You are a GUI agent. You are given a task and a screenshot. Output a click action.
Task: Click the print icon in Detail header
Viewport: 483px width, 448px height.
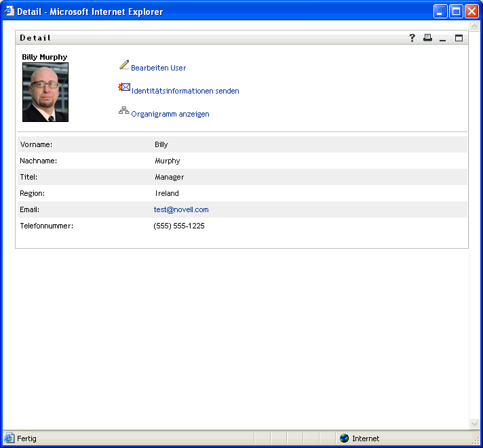click(427, 37)
